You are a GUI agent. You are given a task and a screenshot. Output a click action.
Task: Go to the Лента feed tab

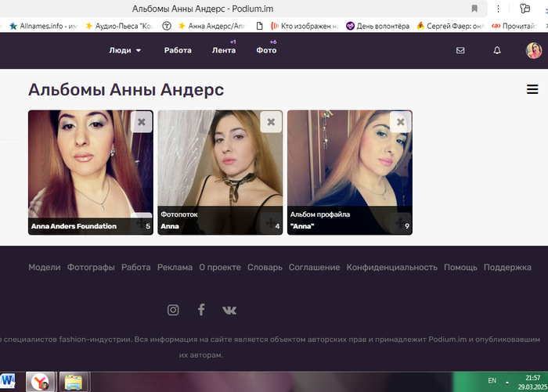pyautogui.click(x=224, y=50)
